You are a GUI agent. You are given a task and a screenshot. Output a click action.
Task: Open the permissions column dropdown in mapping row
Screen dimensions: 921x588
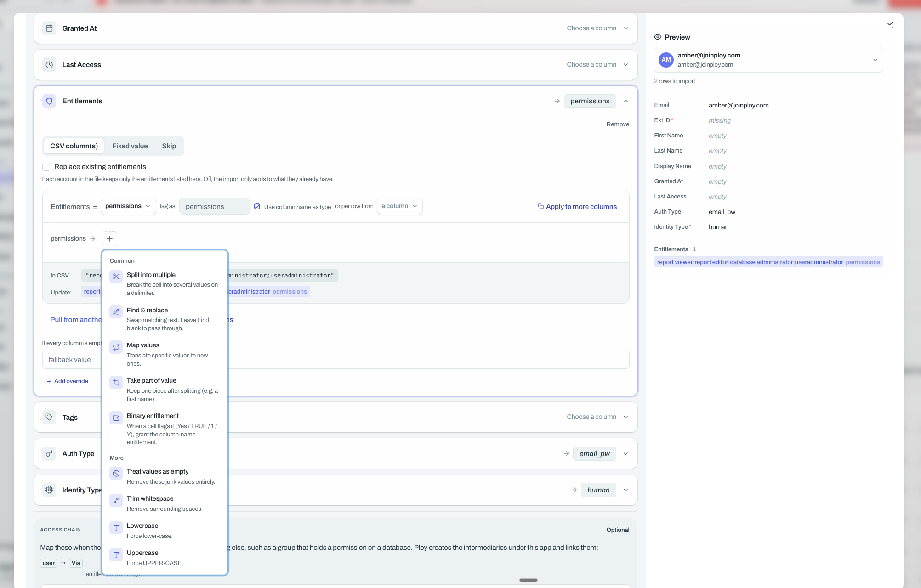click(128, 206)
